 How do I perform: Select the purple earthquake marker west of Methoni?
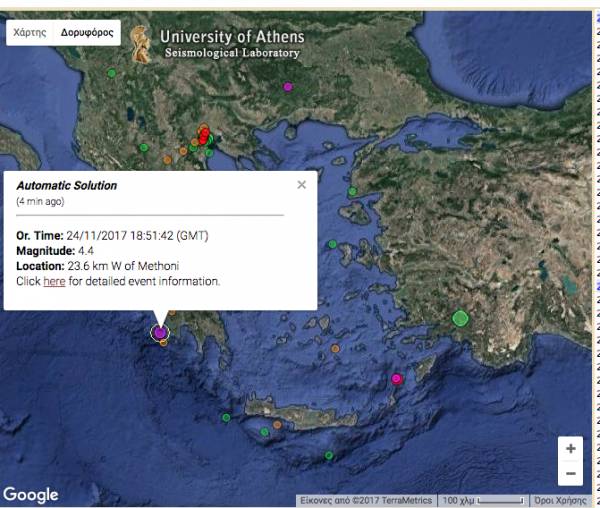160,333
